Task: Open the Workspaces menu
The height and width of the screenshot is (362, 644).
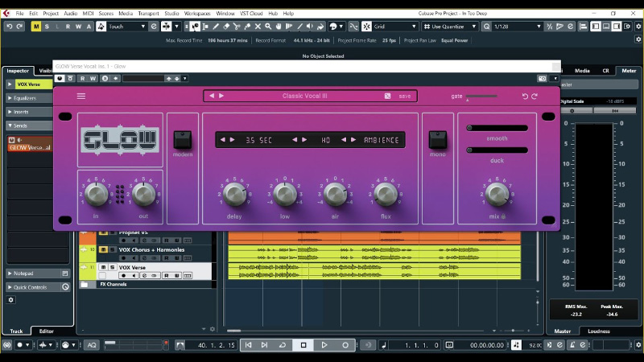Action: point(197,13)
